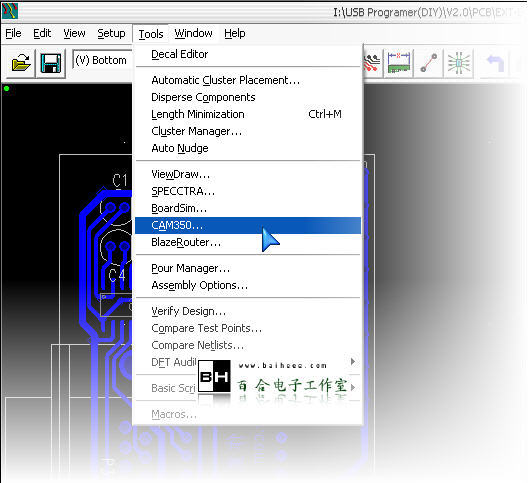The height and width of the screenshot is (483, 528).
Task: Choose Compare Netlists...
Action: (248, 345)
